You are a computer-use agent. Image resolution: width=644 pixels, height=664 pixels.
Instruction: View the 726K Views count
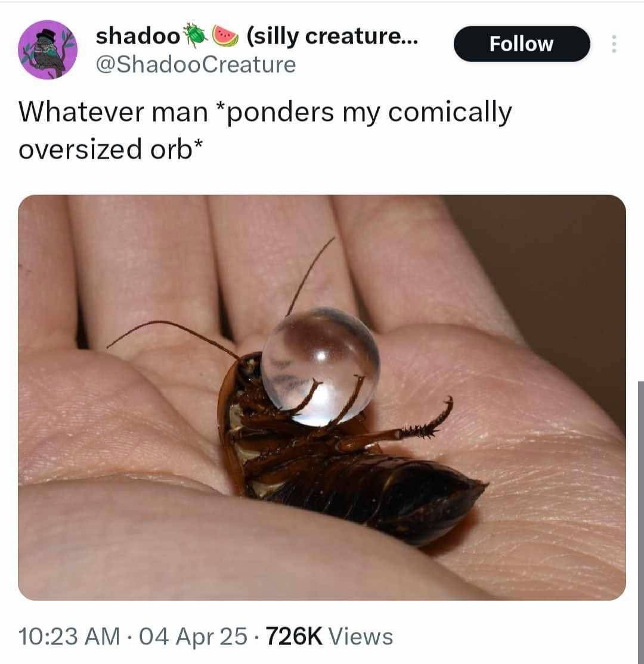point(330,636)
